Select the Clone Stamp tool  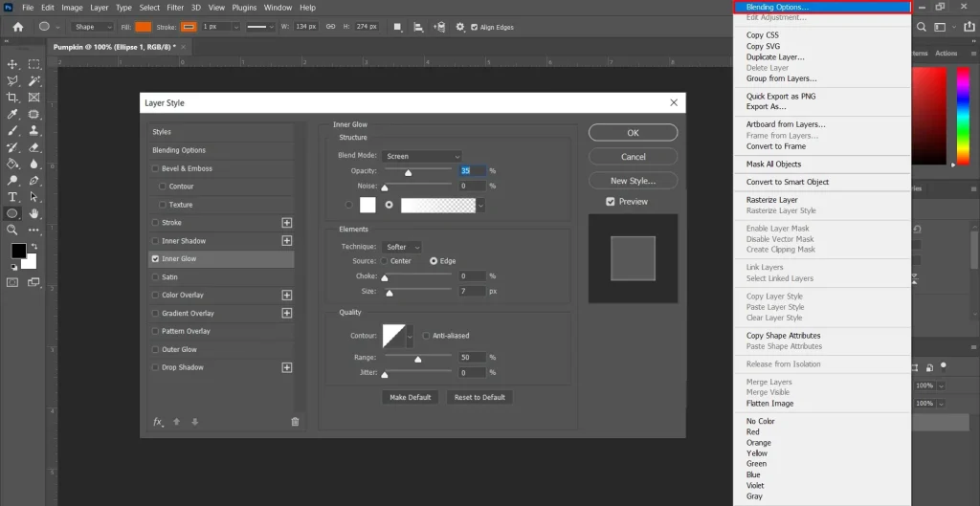pyautogui.click(x=33, y=130)
